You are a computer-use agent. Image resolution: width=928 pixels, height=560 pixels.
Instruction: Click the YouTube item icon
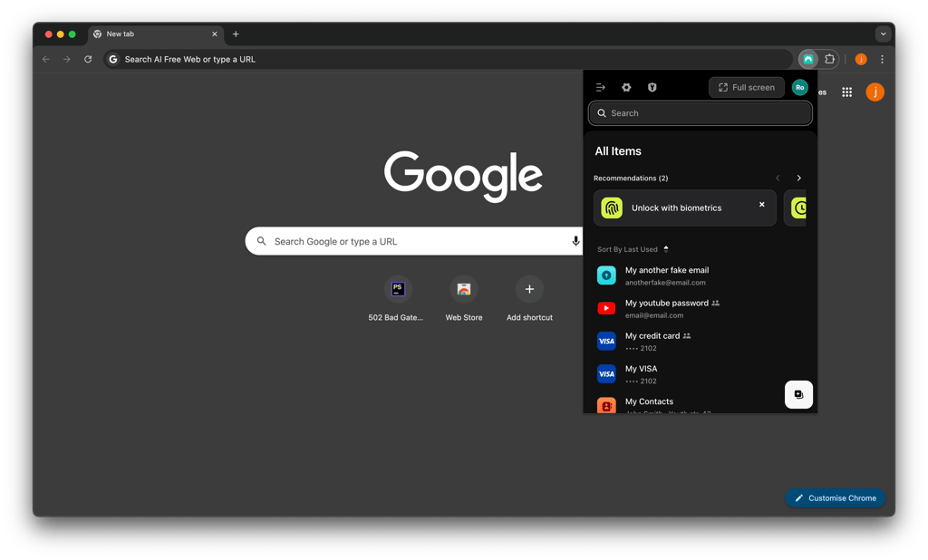[x=606, y=308]
